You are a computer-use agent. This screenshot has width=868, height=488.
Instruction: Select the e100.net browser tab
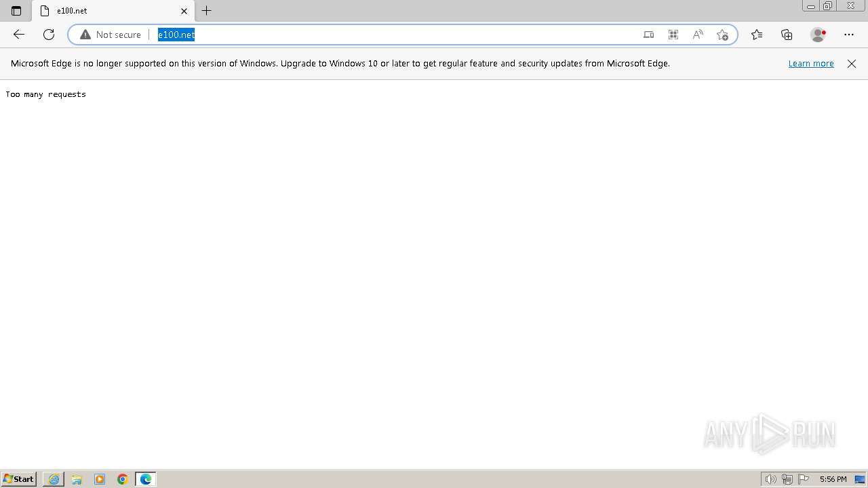coord(113,11)
